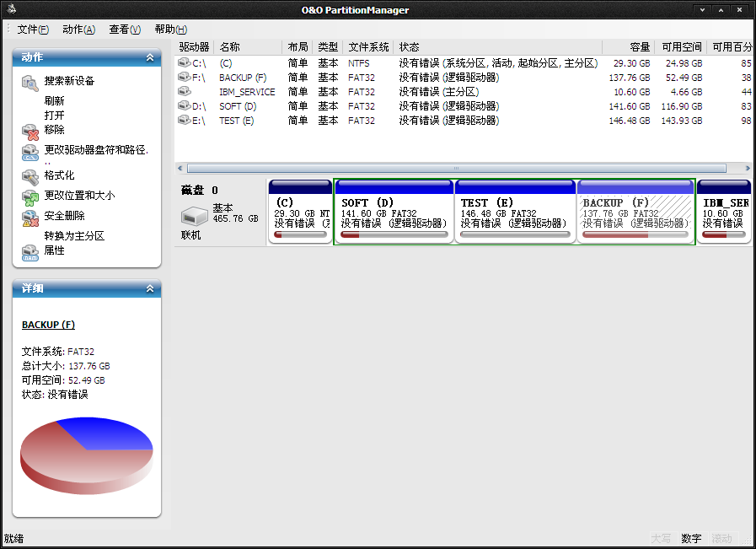
Task: Select the (C) partition block in disk map
Action: (x=300, y=212)
